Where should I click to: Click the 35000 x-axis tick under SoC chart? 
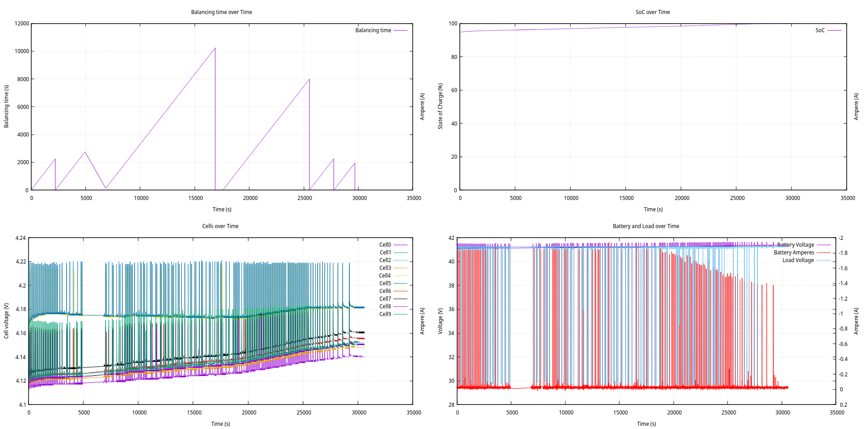[x=848, y=198]
